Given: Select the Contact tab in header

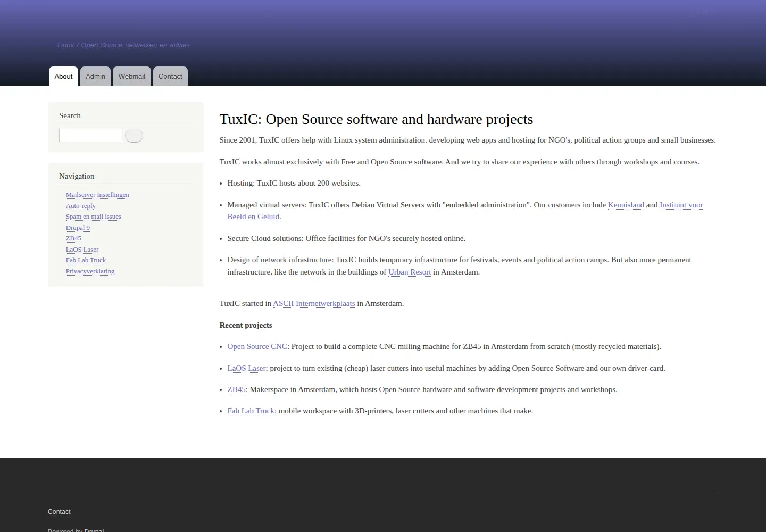Looking at the screenshot, I should point(170,76).
